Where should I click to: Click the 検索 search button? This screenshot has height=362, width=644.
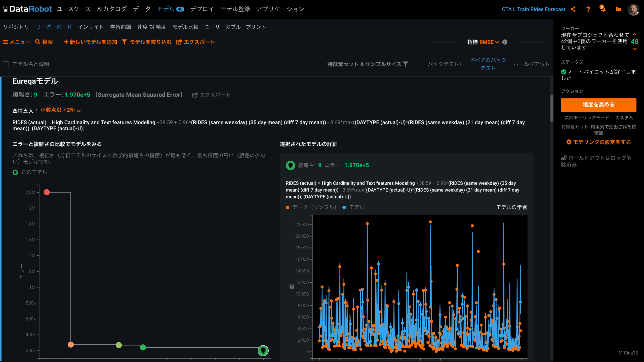[44, 42]
